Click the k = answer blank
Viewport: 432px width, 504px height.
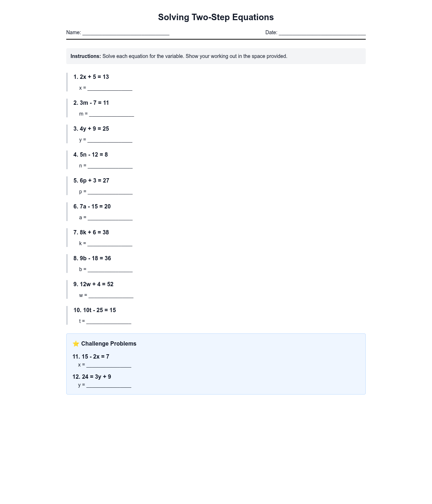pyautogui.click(x=110, y=243)
